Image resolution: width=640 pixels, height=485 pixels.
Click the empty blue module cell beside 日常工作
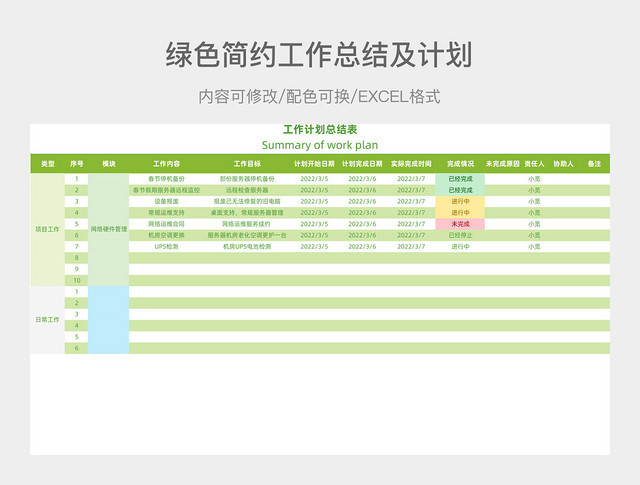(109, 320)
